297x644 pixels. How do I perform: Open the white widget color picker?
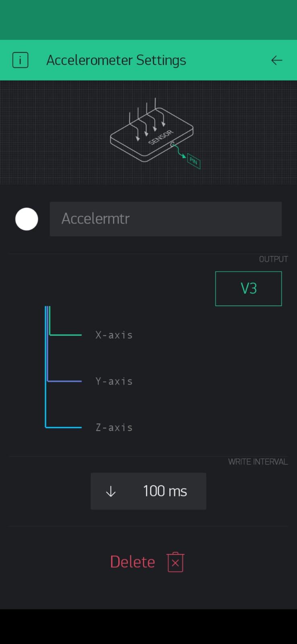tap(27, 219)
